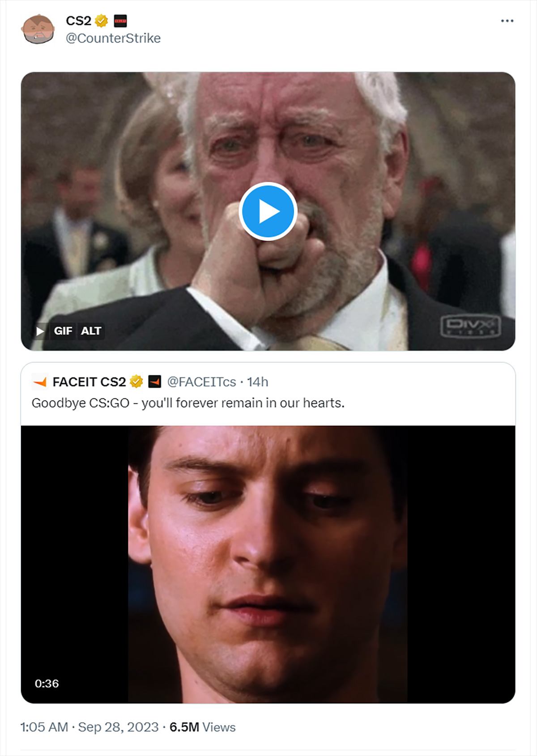Show the ALT text description for the GIF
Screen dimensions: 537x756
tap(91, 331)
